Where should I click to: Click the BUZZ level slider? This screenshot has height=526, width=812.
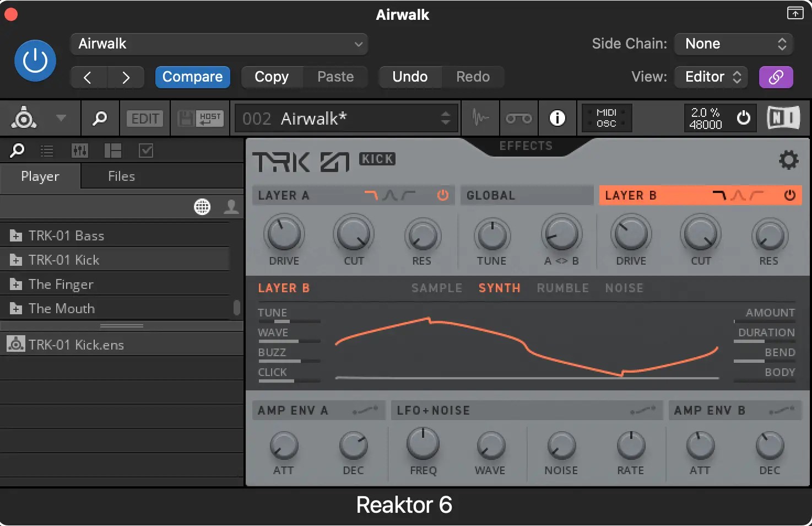click(x=289, y=361)
